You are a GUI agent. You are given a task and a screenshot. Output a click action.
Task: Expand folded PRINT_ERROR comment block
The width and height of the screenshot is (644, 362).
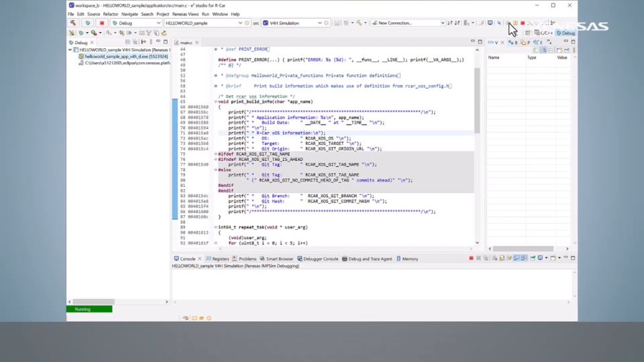click(x=215, y=49)
